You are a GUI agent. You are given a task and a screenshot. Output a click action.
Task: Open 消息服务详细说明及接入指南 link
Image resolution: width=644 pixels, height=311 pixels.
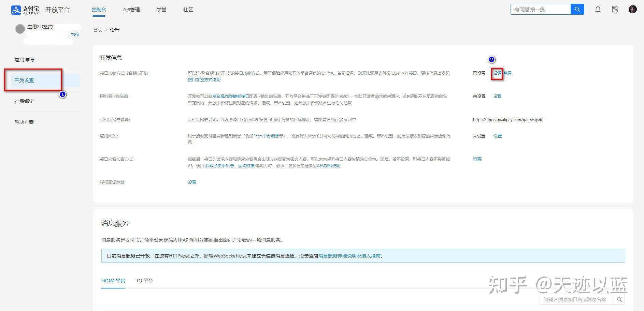[349, 256]
